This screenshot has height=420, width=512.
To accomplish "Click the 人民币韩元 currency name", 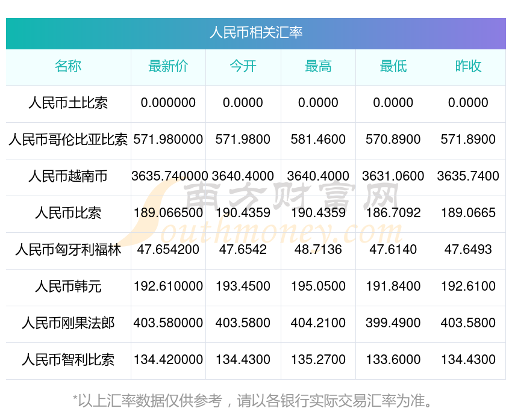I will [68, 286].
